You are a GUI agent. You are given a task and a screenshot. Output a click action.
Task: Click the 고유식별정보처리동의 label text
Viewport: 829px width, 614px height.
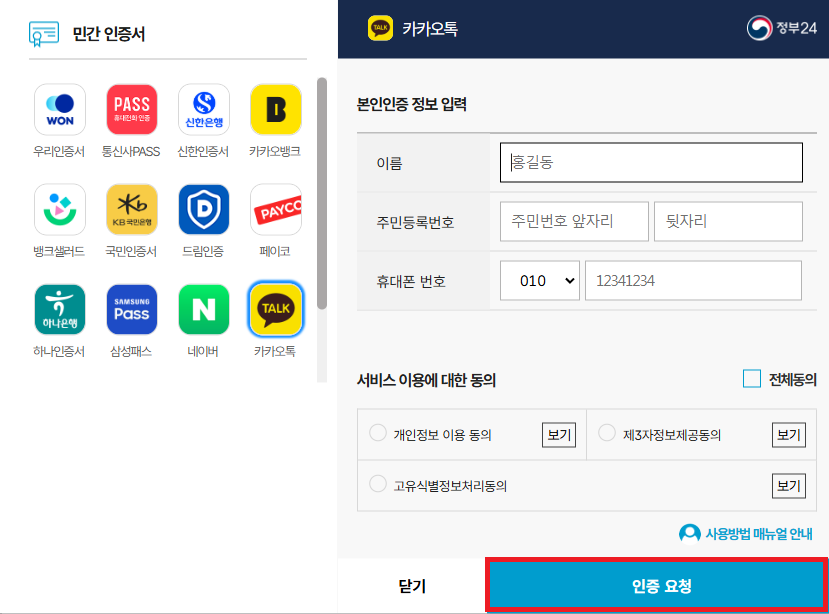coord(450,485)
